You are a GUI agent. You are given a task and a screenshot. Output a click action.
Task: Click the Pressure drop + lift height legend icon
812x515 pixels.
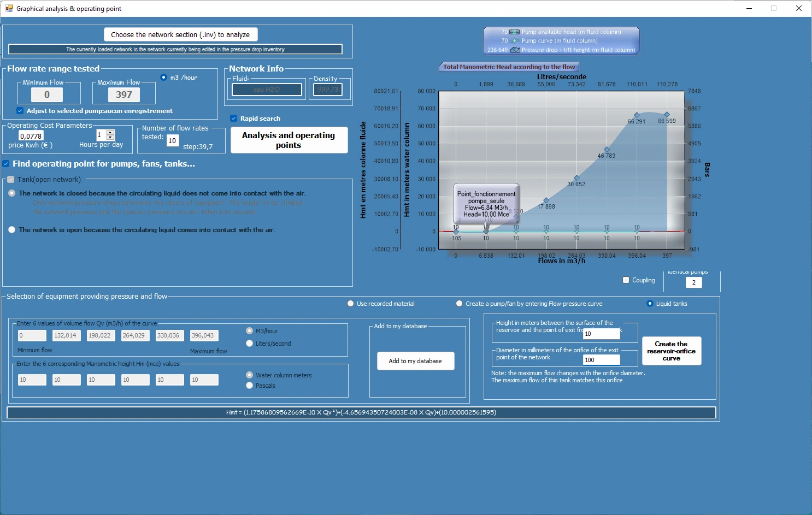(514, 50)
